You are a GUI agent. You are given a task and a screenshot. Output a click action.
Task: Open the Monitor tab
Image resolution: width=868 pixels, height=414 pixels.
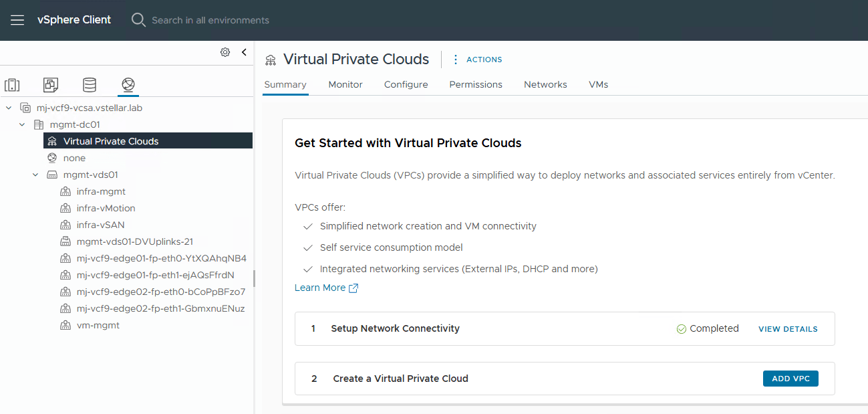pos(345,84)
